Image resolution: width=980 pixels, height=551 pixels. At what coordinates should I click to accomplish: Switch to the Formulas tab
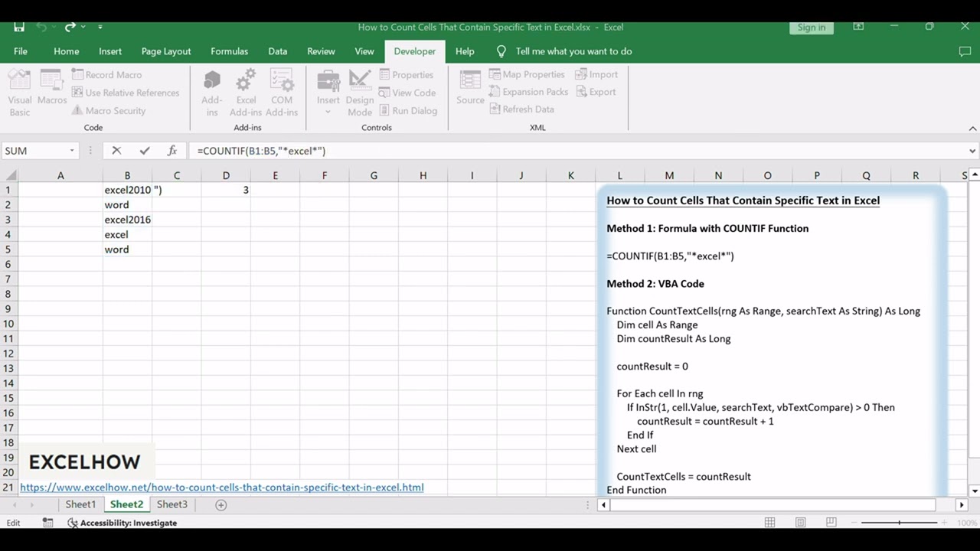(x=229, y=51)
